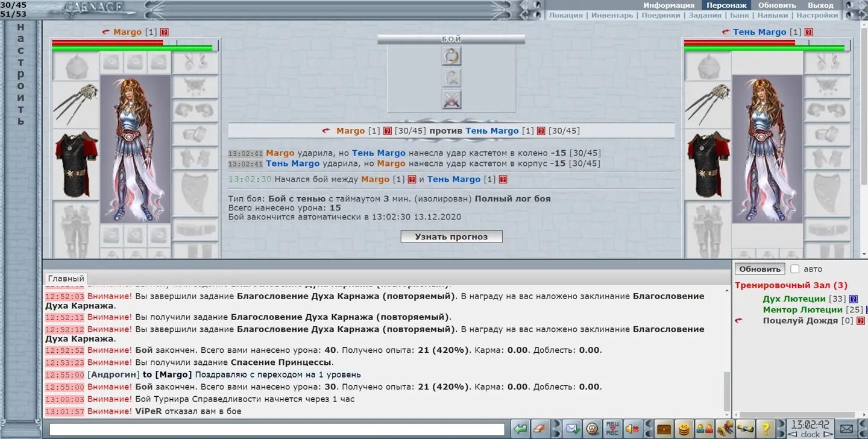868x439 pixels.
Task: Click the left clock arrow
Action: click(793, 434)
